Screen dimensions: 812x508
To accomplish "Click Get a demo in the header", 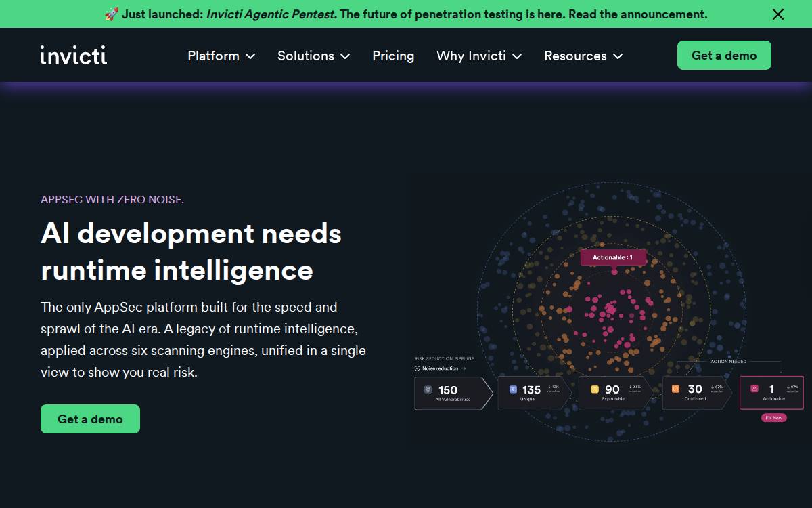I will point(724,56).
